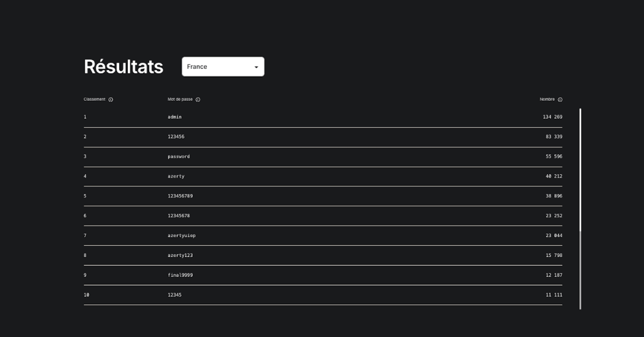Select the '12345678' password row
The width and height of the screenshot is (644, 337).
[179, 216]
